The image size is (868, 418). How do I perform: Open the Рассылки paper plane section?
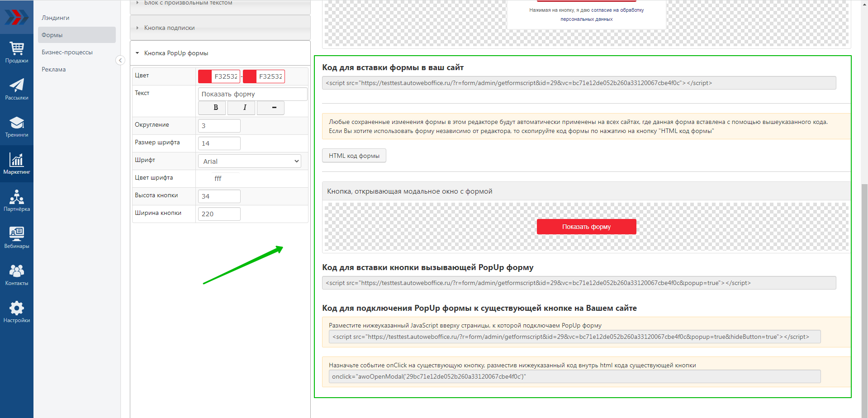point(17,90)
